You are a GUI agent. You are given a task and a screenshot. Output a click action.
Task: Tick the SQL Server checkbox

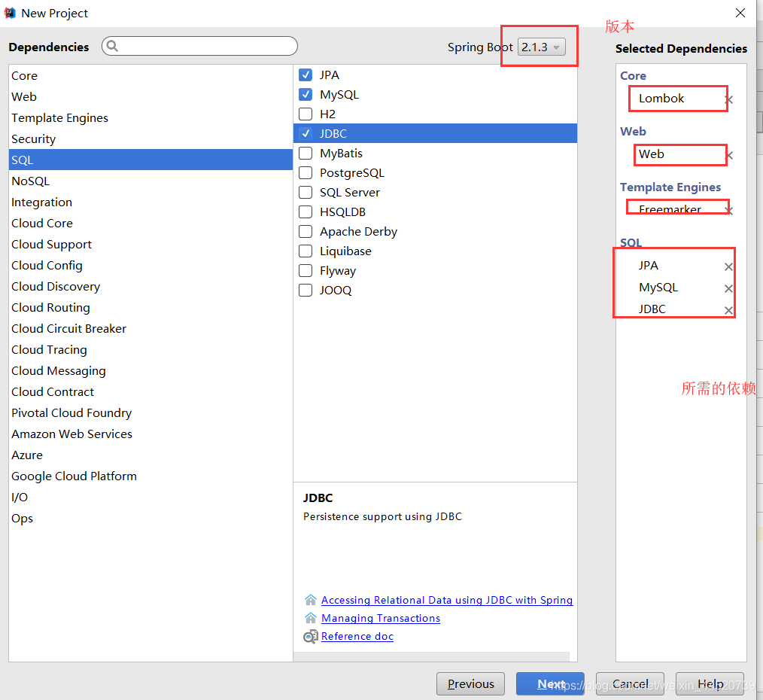pyautogui.click(x=306, y=192)
